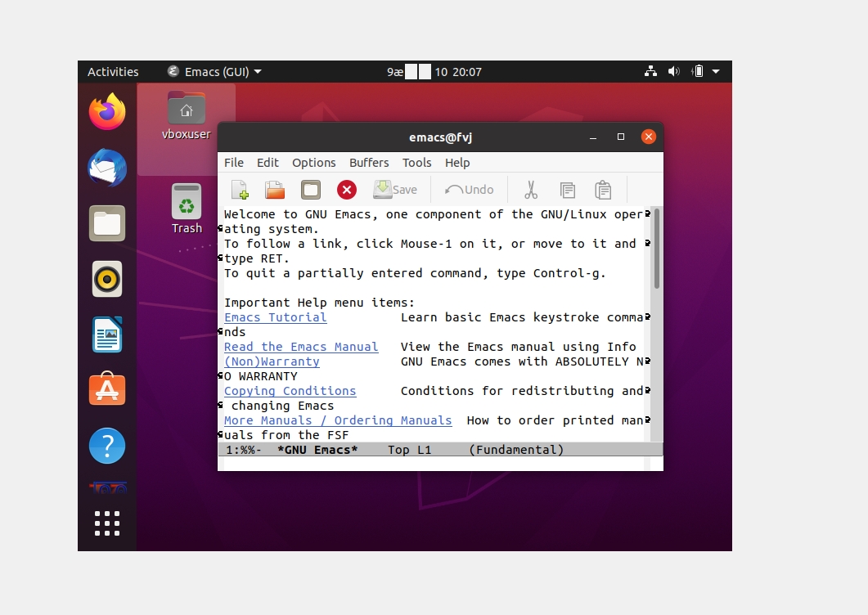This screenshot has height=615, width=868.
Task: Open the File menu
Action: coord(234,163)
